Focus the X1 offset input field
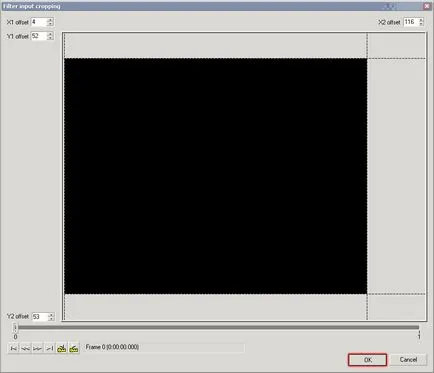Screen dimensions: 434x373 click(x=39, y=22)
